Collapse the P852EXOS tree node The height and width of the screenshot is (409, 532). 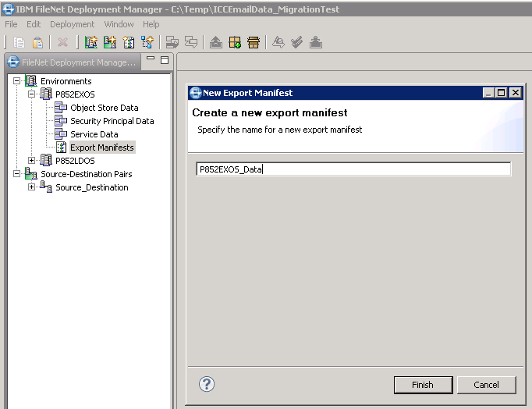31,94
